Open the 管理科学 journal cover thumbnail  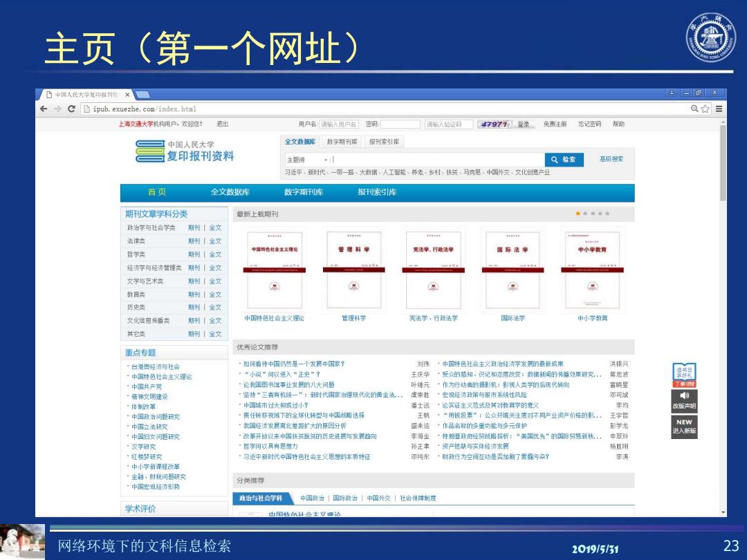353,270
